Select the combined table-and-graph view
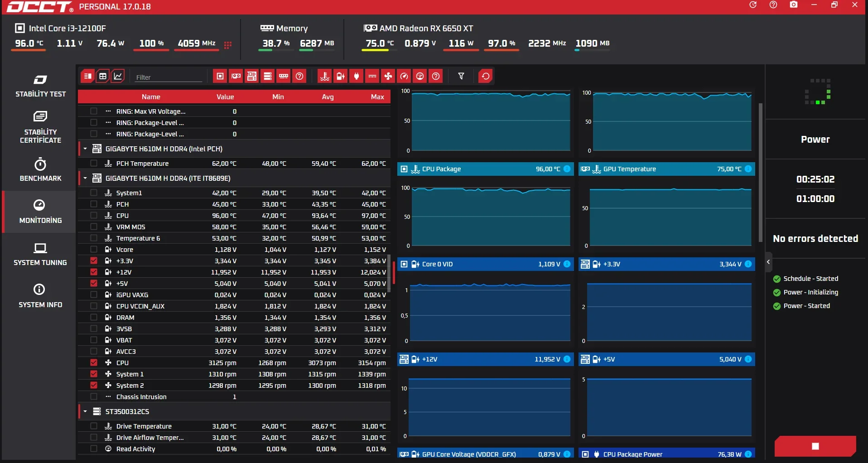This screenshot has width=868, height=463. pyautogui.click(x=87, y=76)
